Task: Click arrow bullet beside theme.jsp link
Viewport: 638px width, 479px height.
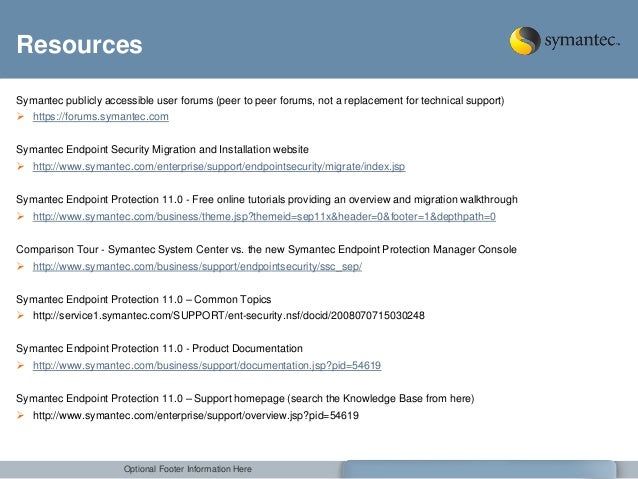Action: (20, 217)
